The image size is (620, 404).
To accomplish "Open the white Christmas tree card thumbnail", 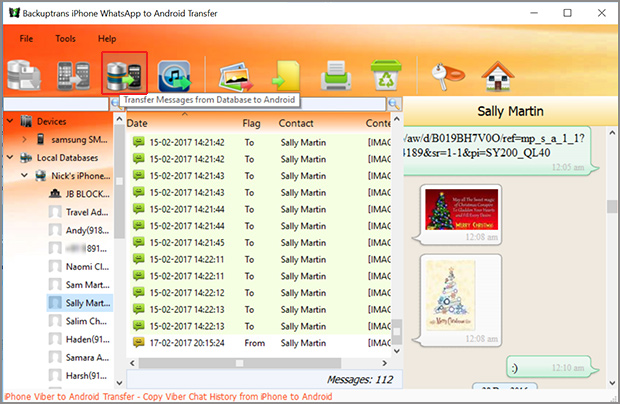I will [450, 295].
